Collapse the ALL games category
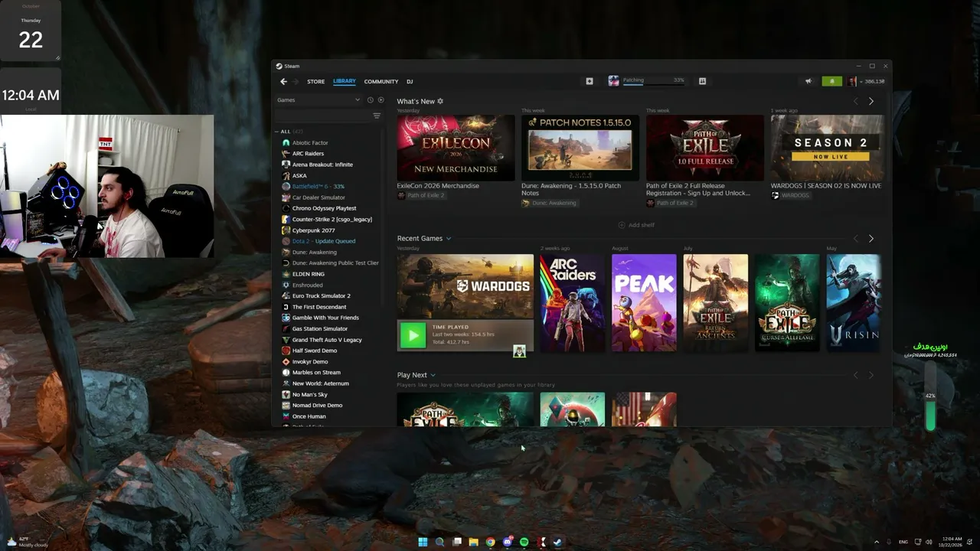980x551 pixels. 278,132
